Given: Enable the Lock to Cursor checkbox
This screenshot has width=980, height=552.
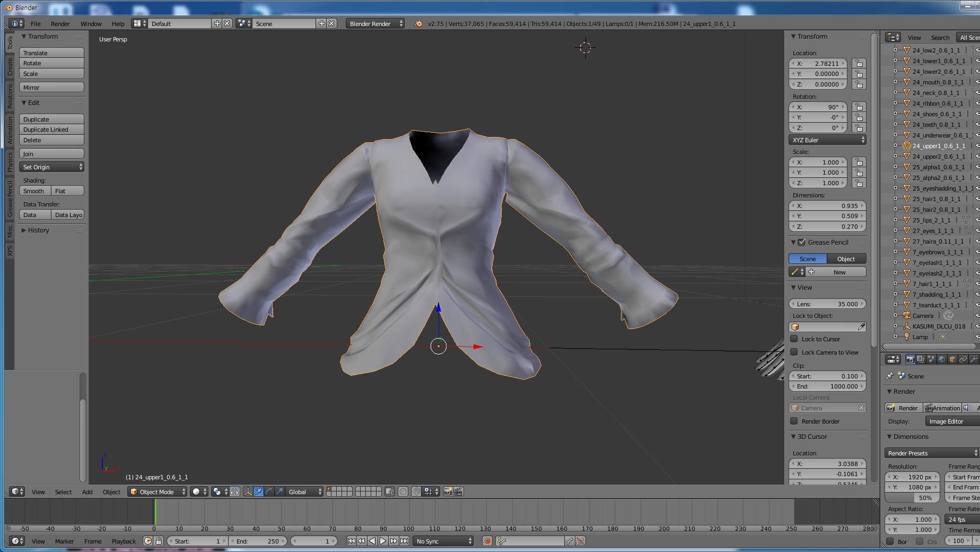Looking at the screenshot, I should click(794, 339).
